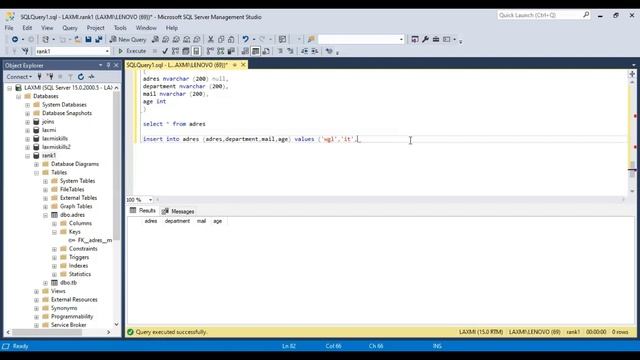
Task: Collapse the Keys folder
Action: pos(54,232)
